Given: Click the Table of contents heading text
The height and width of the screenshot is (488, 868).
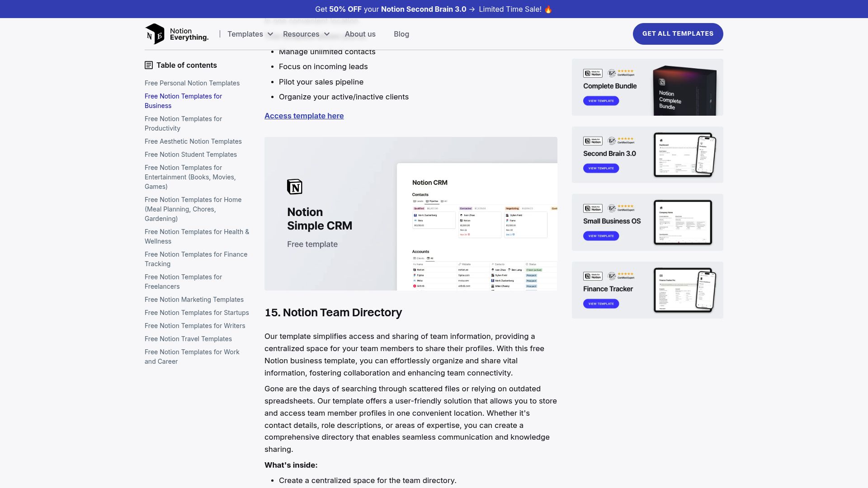Looking at the screenshot, I should pos(186,65).
